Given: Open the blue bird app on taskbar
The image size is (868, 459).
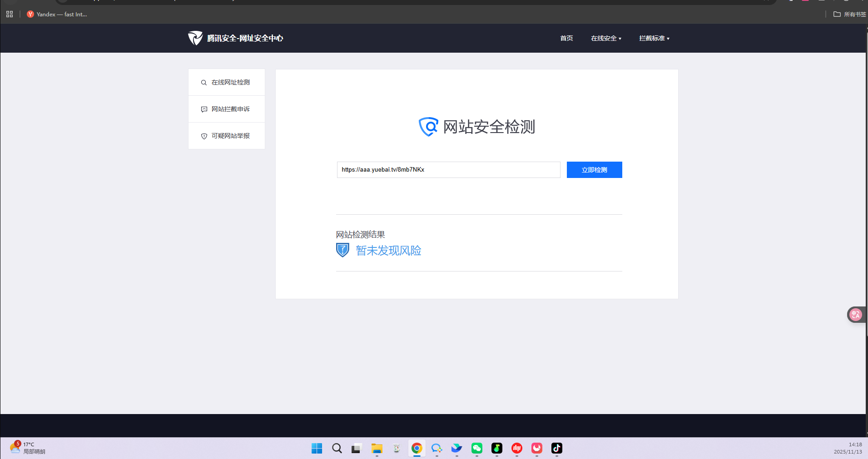Looking at the screenshot, I should click(456, 448).
